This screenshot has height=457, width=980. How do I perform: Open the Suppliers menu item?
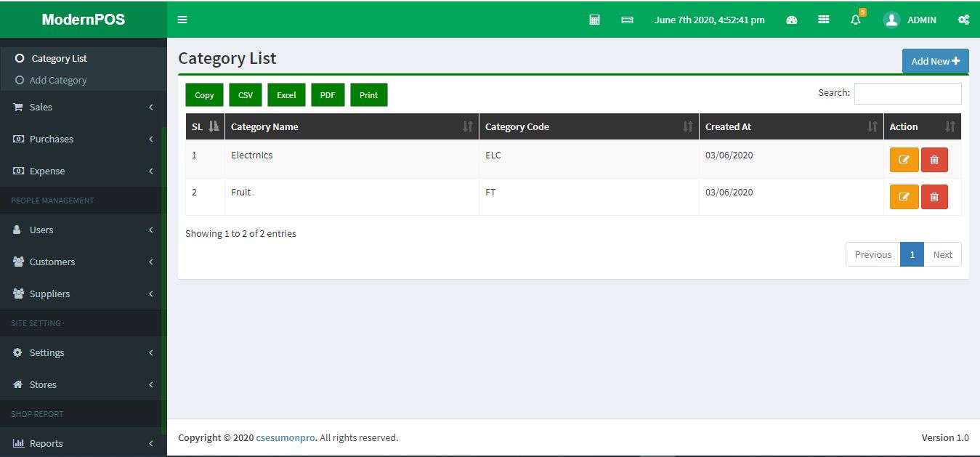coord(81,294)
